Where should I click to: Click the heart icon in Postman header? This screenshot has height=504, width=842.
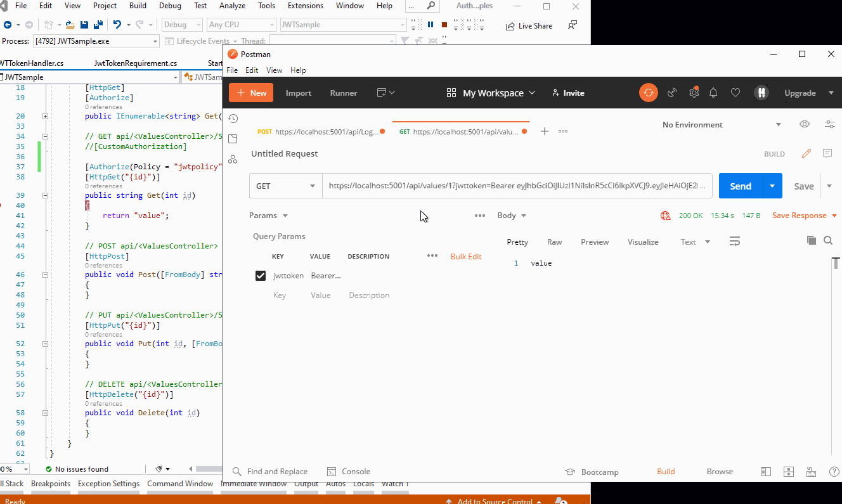click(x=735, y=93)
